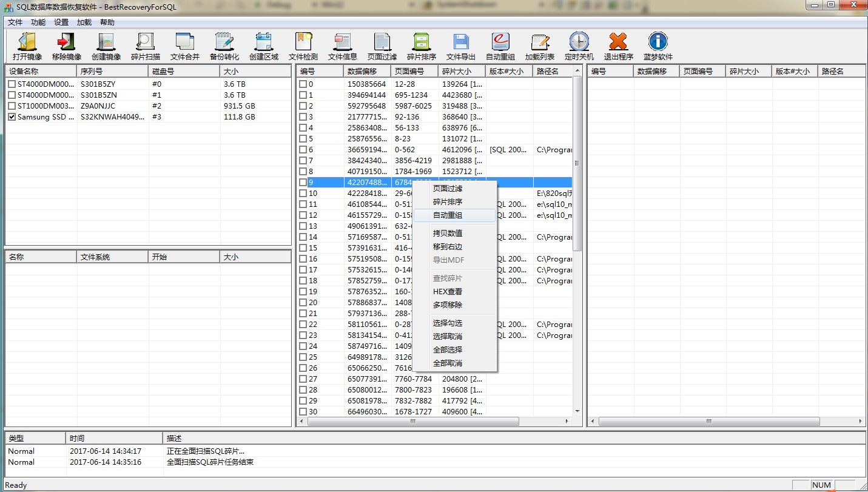Click the fragment list vertical scrollbar thumb
868x492 pixels.
tap(577, 163)
